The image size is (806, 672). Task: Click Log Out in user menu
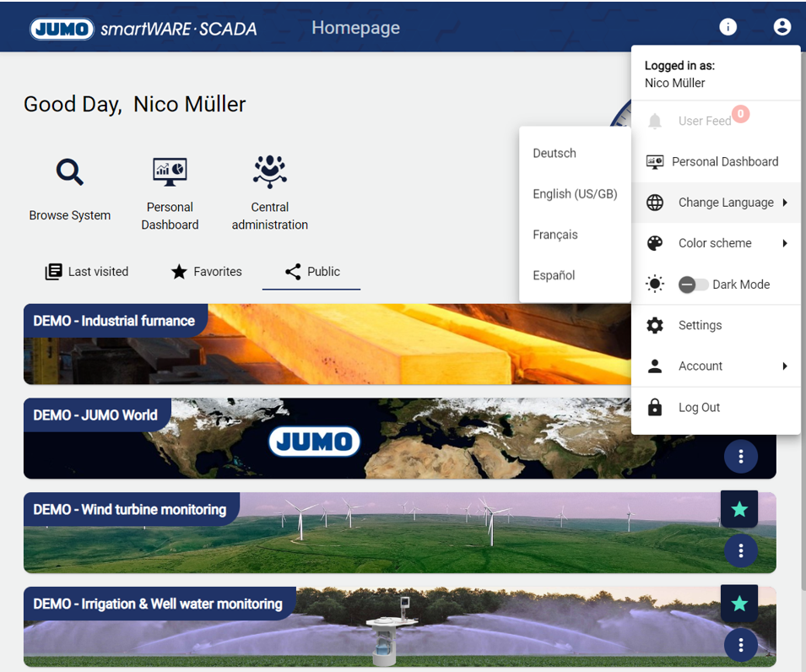pyautogui.click(x=699, y=408)
